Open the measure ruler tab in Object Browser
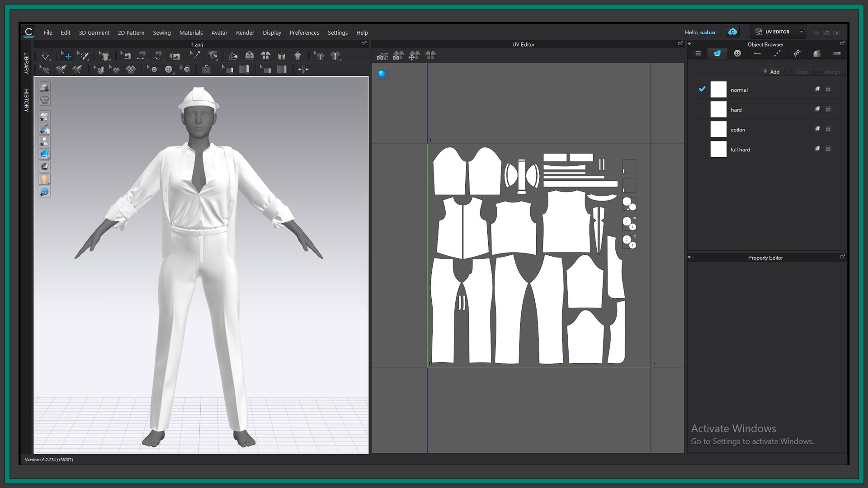 837,53
